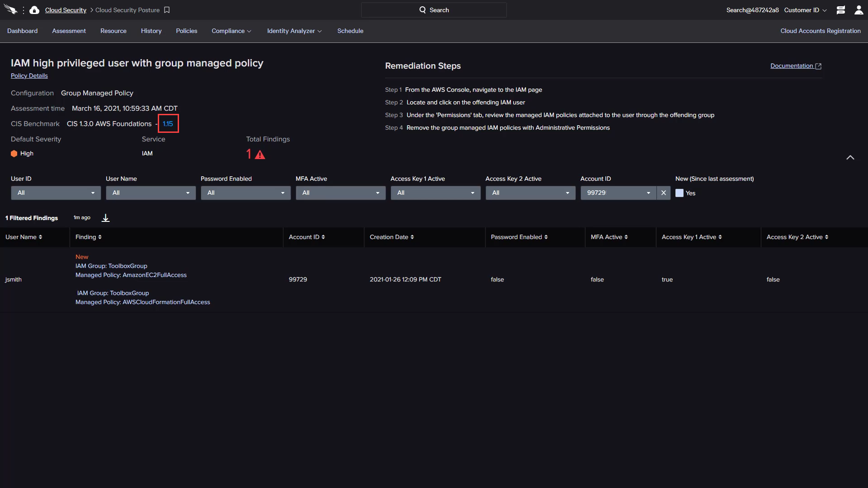Open the notifications messages icon at top right
Viewport: 868px width, 488px height.
pos(841,10)
